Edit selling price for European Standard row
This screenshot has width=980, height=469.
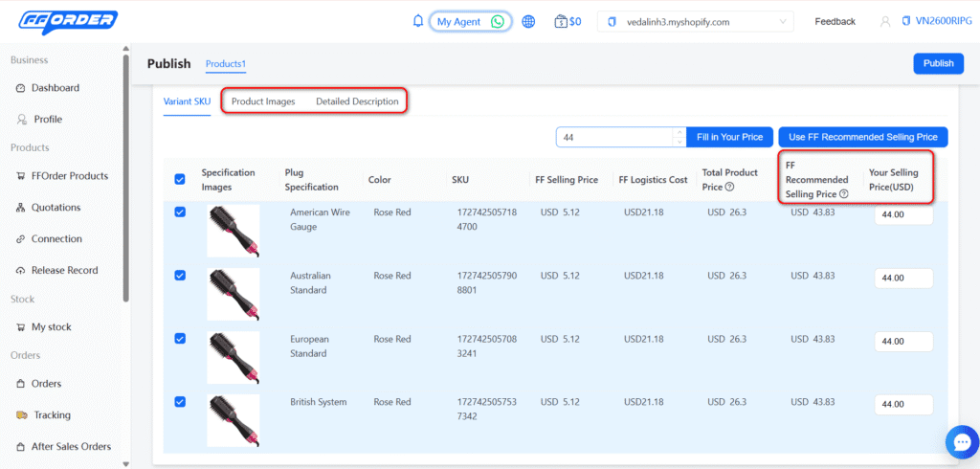tap(903, 342)
